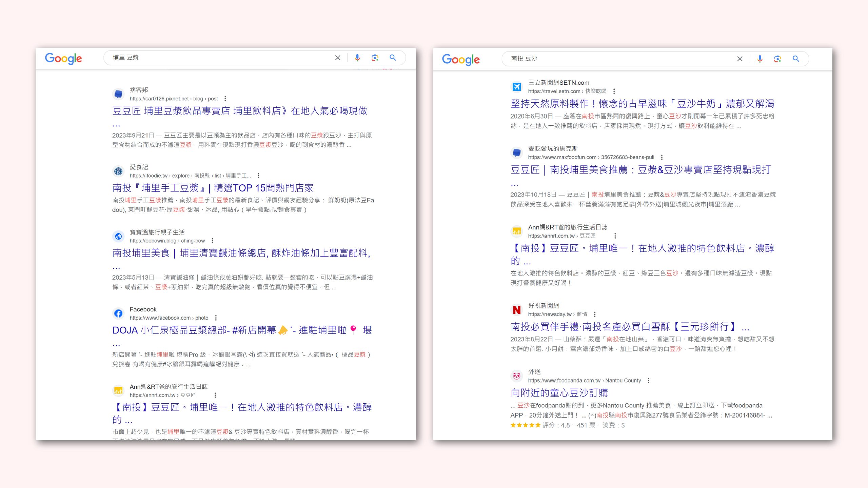Open '南投必買伴手禮·南投名產必買白雪酥' link

(x=630, y=327)
